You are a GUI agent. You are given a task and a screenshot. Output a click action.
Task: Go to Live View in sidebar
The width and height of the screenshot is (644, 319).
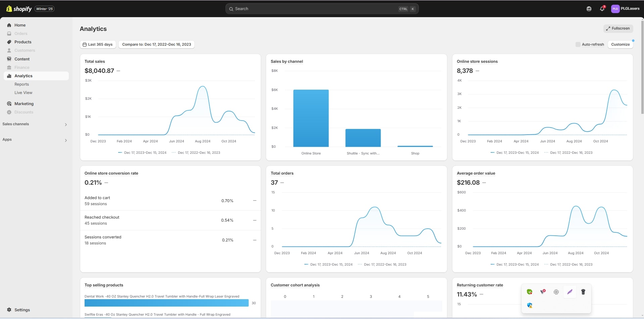click(x=23, y=93)
